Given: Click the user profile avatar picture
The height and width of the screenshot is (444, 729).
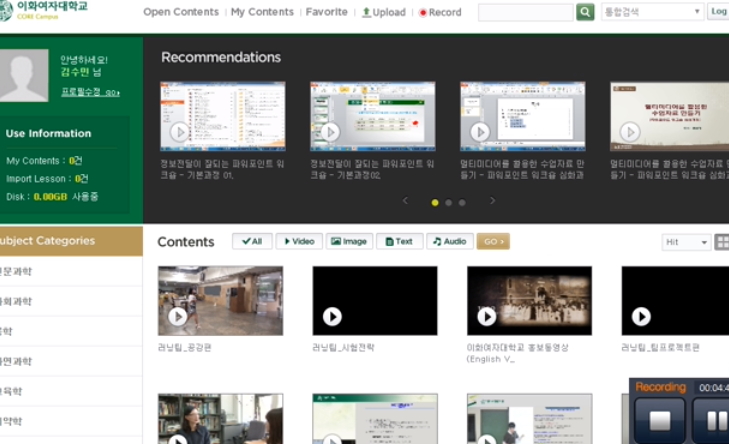Looking at the screenshot, I should pos(24,75).
